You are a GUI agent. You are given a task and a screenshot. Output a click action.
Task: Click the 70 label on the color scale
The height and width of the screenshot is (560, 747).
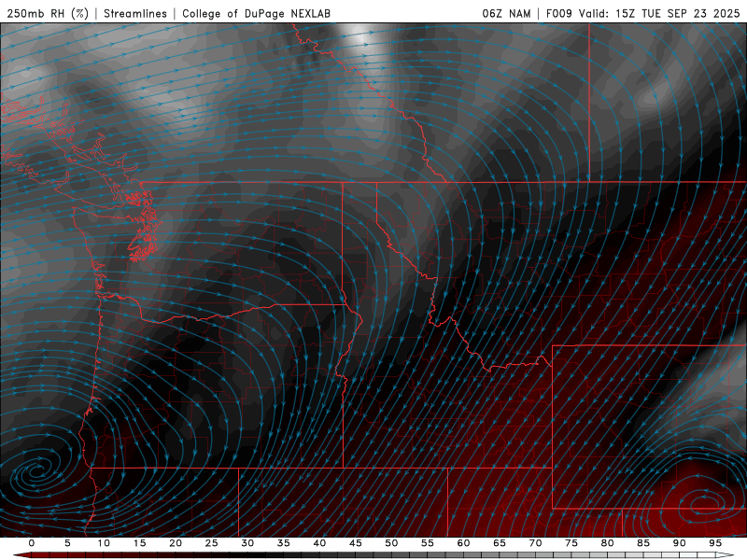coord(535,543)
